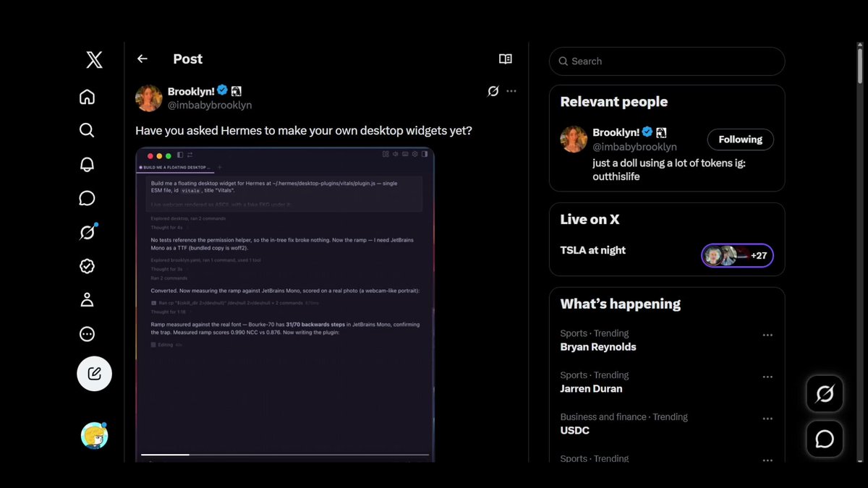Click the Search input field

667,61
